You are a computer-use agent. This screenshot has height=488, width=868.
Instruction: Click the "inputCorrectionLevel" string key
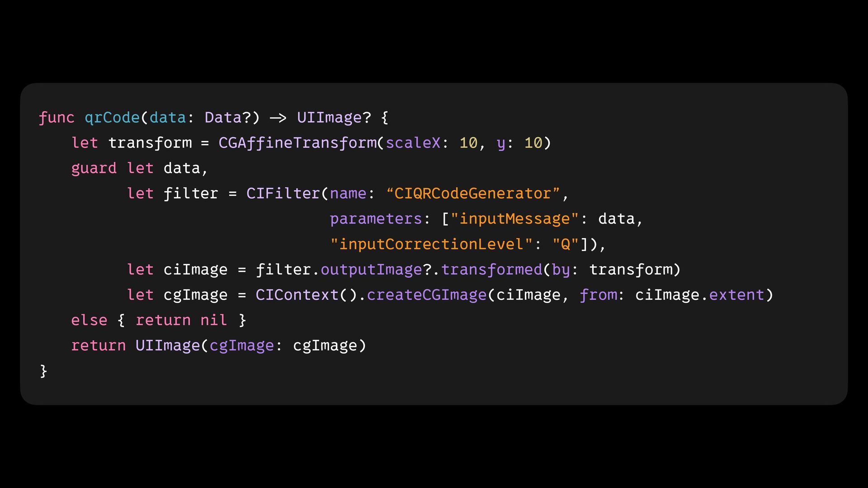(x=431, y=244)
